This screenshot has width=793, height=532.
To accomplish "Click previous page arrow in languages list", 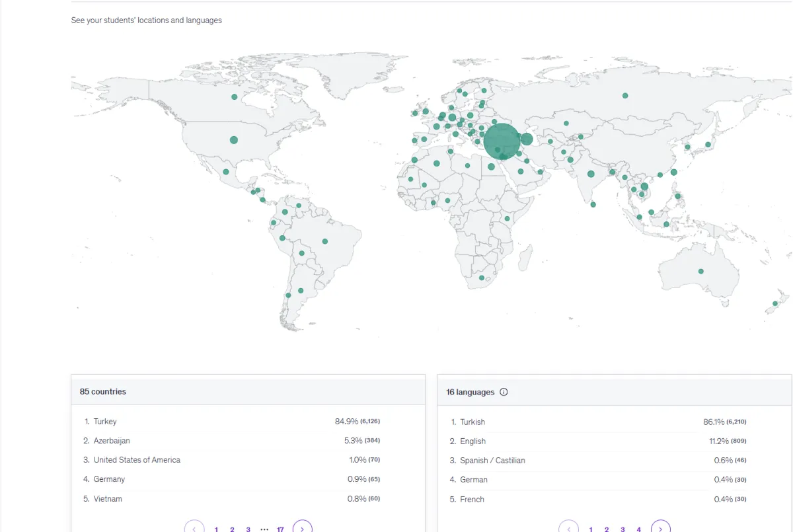I will click(568, 529).
